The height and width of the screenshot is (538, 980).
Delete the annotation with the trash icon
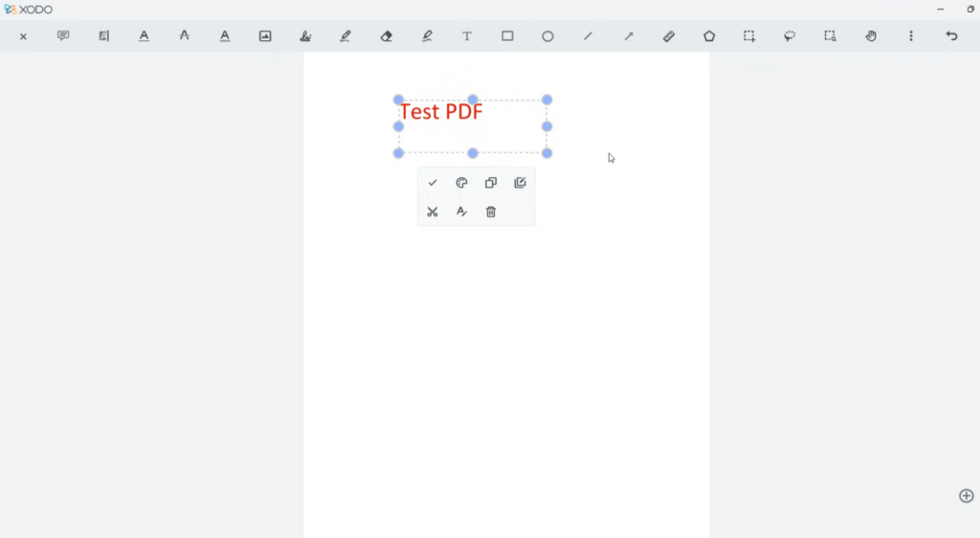[491, 212]
